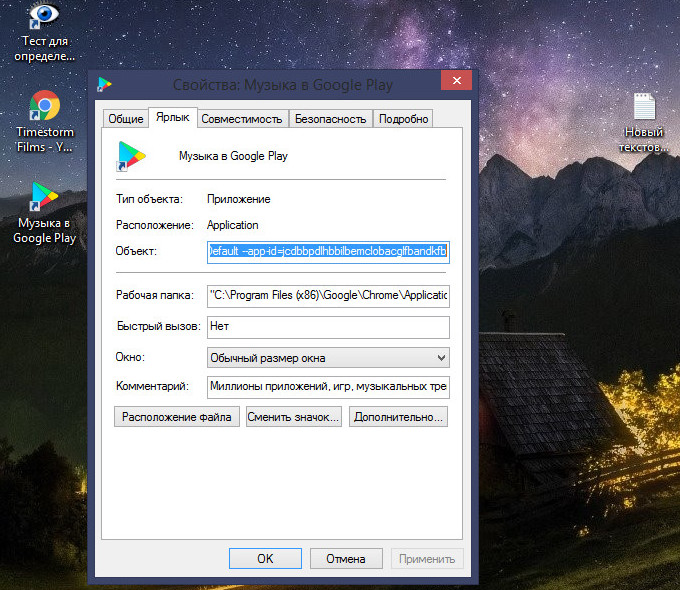Click the Применить apply button
This screenshot has height=590, width=680.
pos(427,558)
